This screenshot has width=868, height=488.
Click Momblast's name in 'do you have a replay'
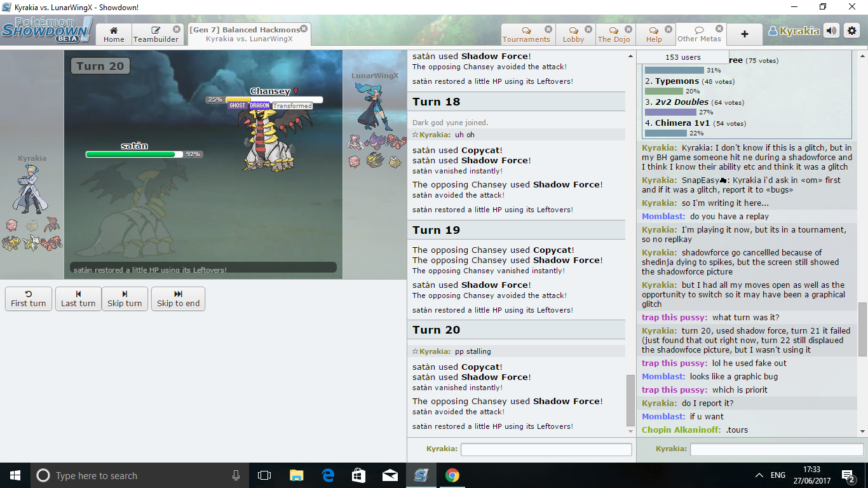[x=663, y=217]
